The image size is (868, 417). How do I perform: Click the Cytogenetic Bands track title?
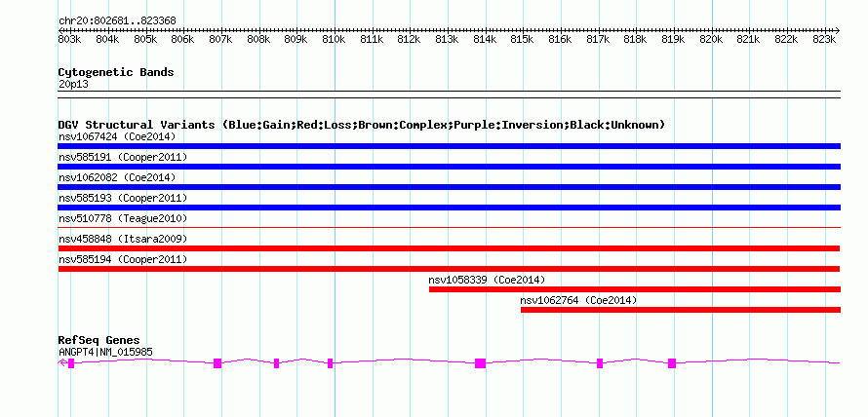[x=116, y=72]
